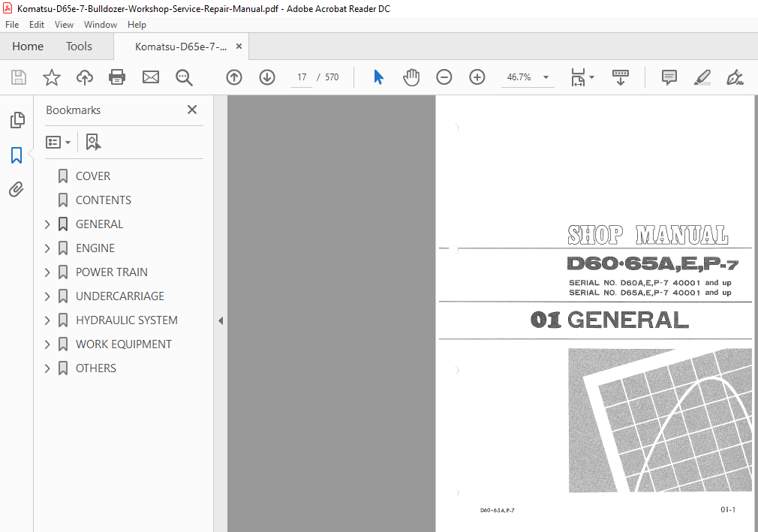Print the document with the printer icon

tap(117, 77)
